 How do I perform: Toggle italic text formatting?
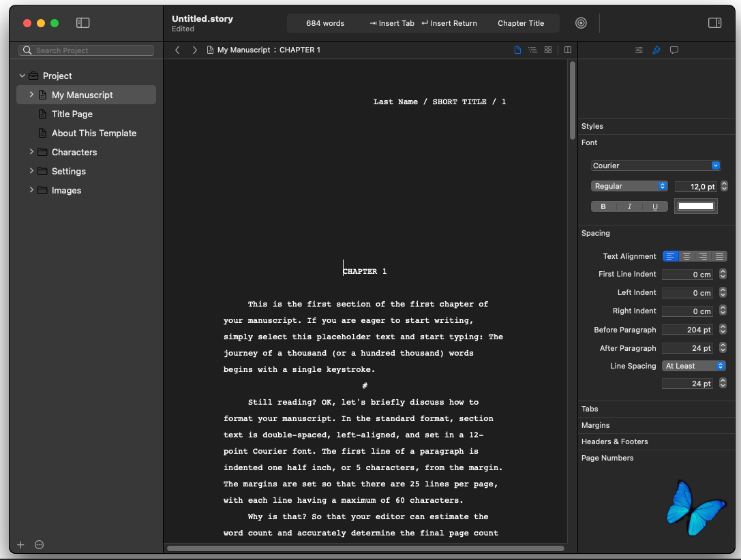pyautogui.click(x=629, y=206)
